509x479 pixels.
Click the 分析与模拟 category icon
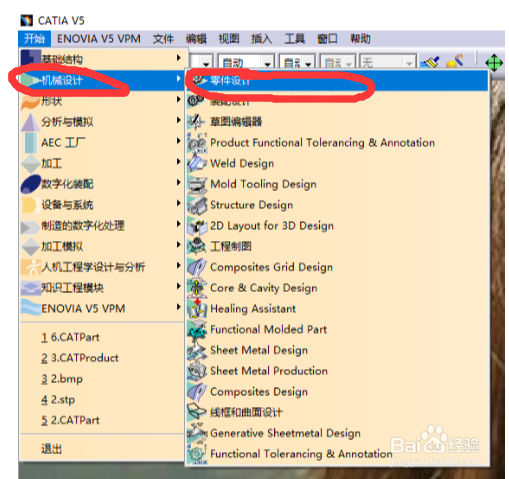click(x=31, y=122)
